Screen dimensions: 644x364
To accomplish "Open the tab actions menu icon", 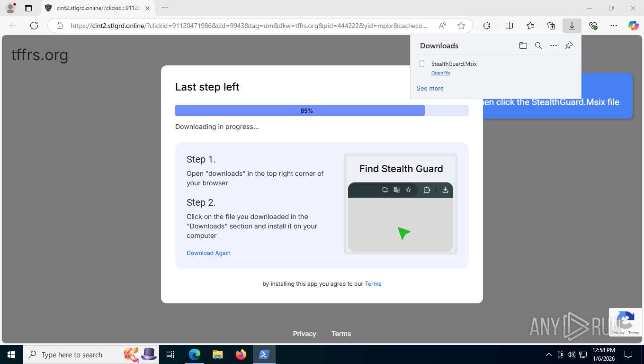I will pos(28,8).
